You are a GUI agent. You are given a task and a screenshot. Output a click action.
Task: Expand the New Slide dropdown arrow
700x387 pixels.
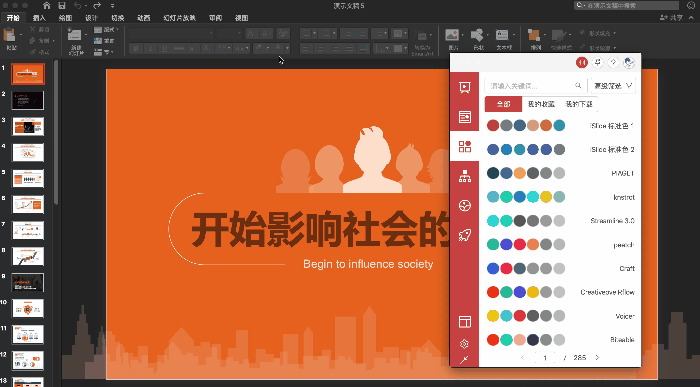[x=86, y=35]
